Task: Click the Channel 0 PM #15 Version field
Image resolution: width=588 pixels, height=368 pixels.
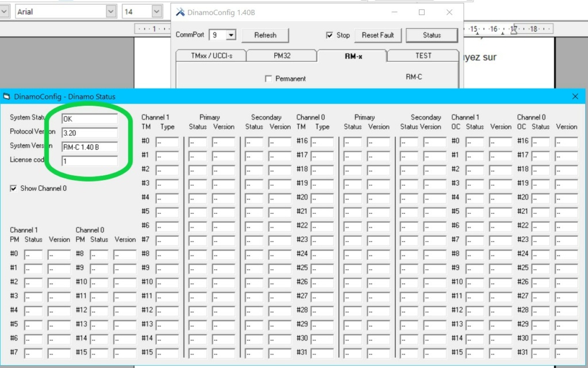Action: [125, 354]
